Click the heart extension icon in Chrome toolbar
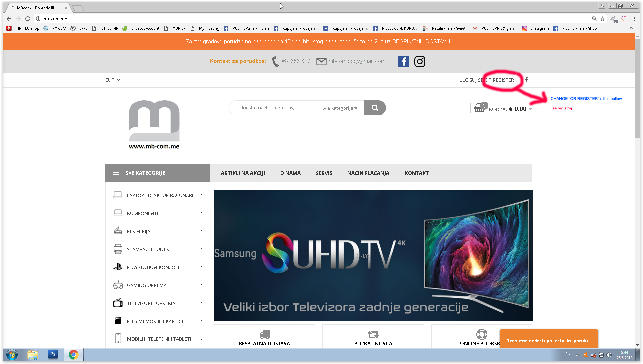 pyautogui.click(x=624, y=19)
